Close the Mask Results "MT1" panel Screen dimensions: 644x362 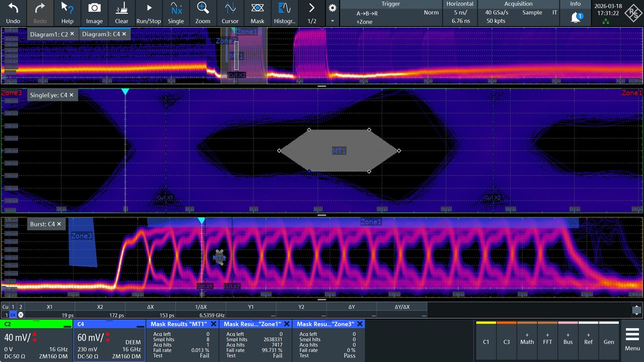pyautogui.click(x=213, y=324)
